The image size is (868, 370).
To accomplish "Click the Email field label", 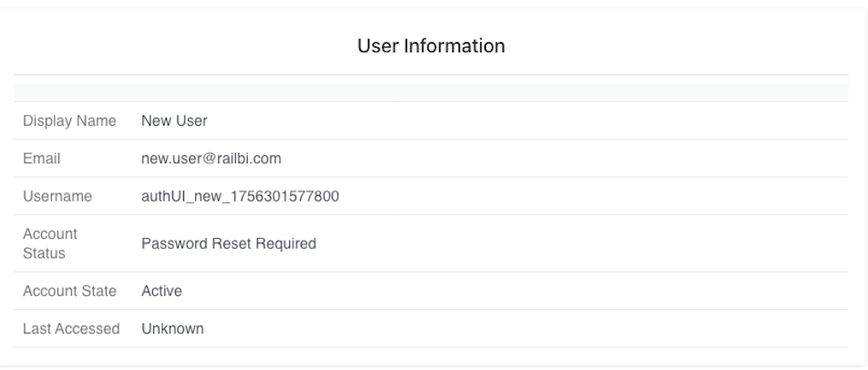I will point(41,159).
